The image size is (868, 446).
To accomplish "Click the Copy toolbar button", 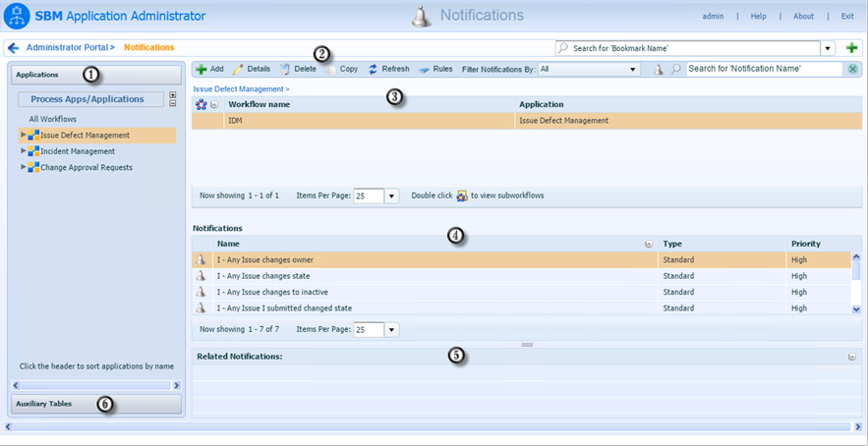I will [x=342, y=69].
